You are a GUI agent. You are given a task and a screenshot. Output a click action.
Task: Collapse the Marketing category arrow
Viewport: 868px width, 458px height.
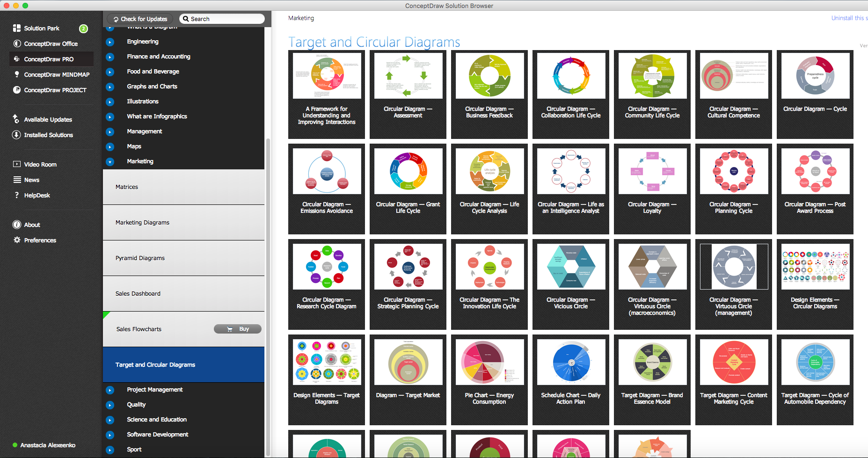[x=110, y=162]
